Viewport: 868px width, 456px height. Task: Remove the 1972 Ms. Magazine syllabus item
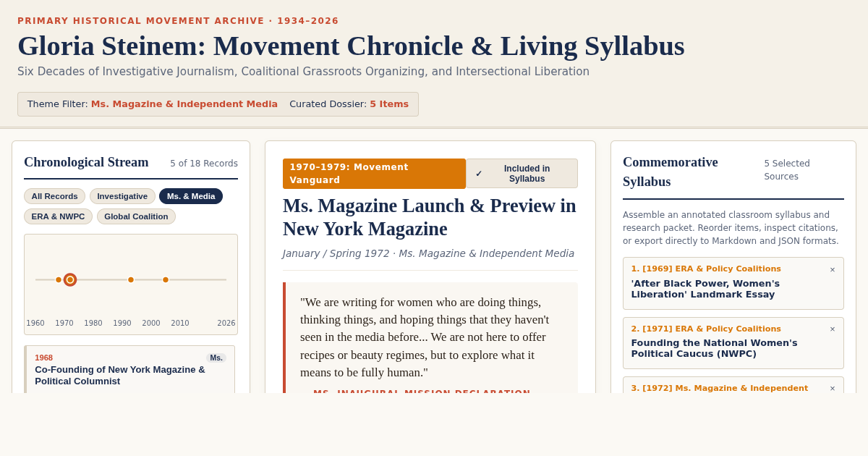point(833,388)
